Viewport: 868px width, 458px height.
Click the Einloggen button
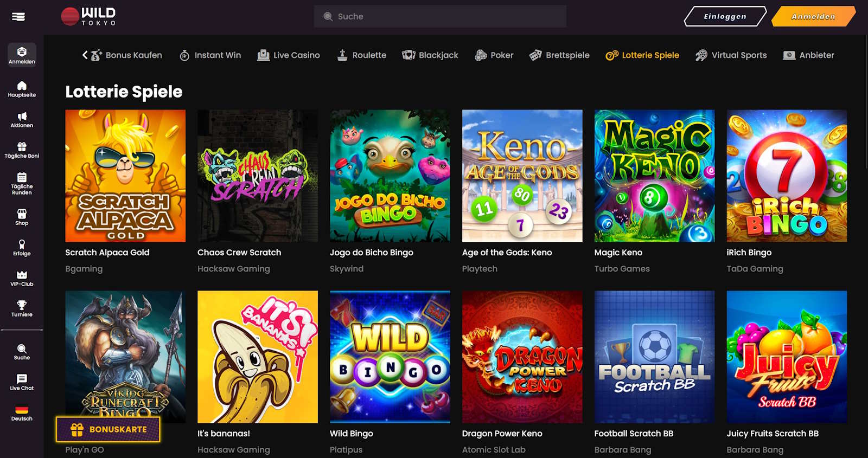coord(725,17)
